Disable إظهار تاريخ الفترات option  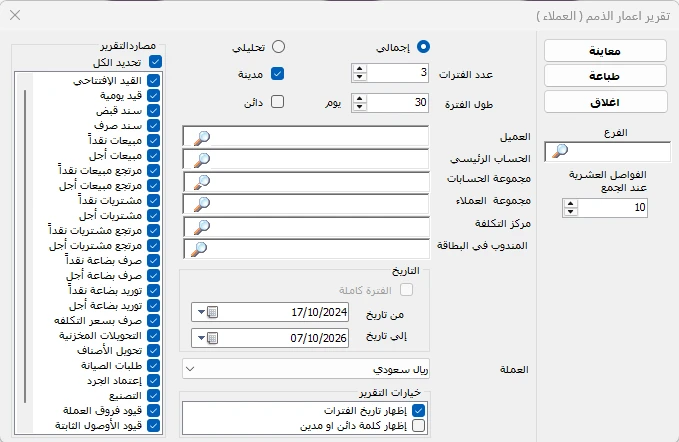(419, 410)
